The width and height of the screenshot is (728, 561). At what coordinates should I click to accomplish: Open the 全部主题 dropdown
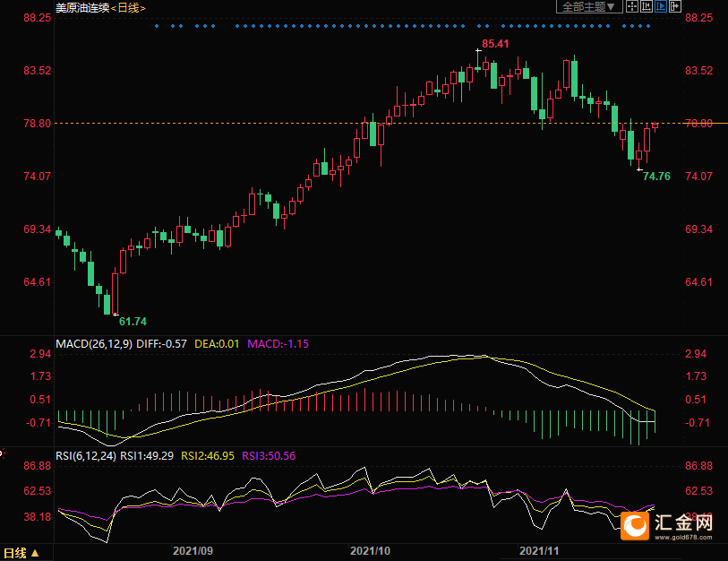coord(588,7)
